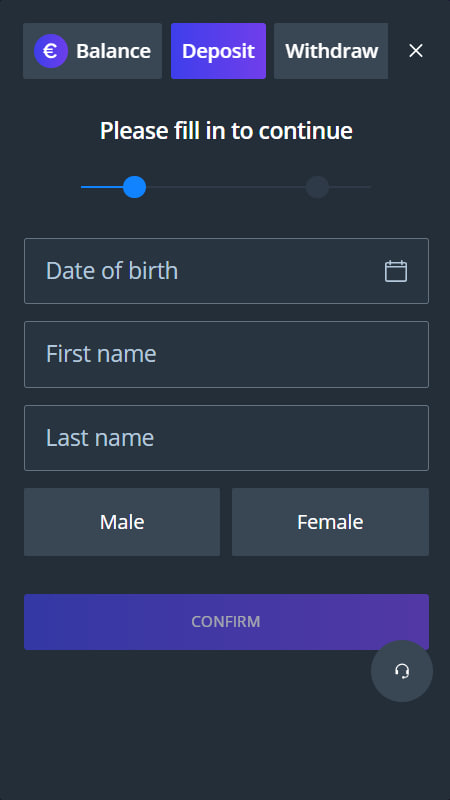
Task: Click the 'Date of birth' placeholder text
Action: (112, 271)
